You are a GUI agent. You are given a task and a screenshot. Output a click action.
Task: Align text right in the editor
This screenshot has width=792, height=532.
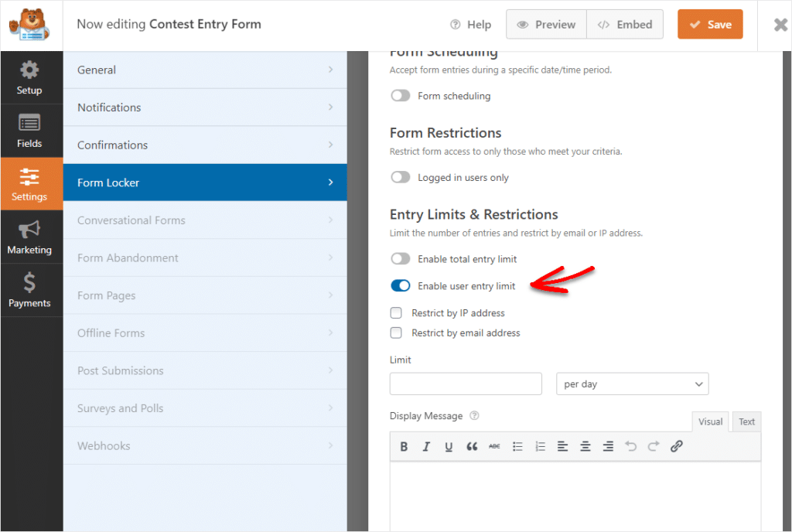(608, 446)
